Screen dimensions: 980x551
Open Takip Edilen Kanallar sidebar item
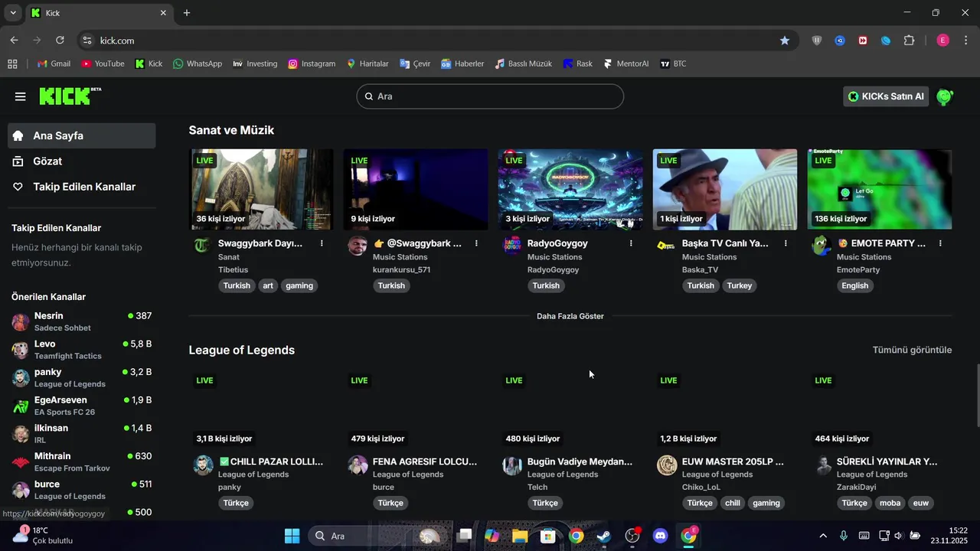point(82,187)
